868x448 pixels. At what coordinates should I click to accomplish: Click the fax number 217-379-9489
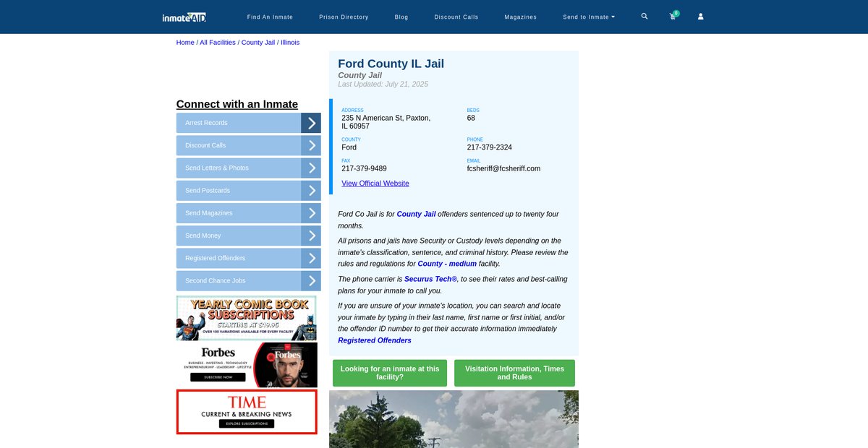(364, 168)
